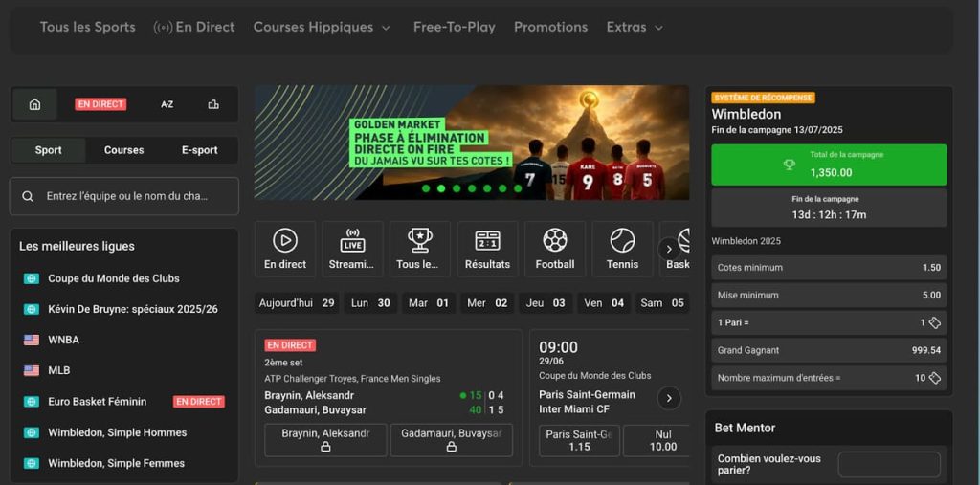Open the trophy Tous les tile
This screenshot has width=980, height=485.
[420, 249]
